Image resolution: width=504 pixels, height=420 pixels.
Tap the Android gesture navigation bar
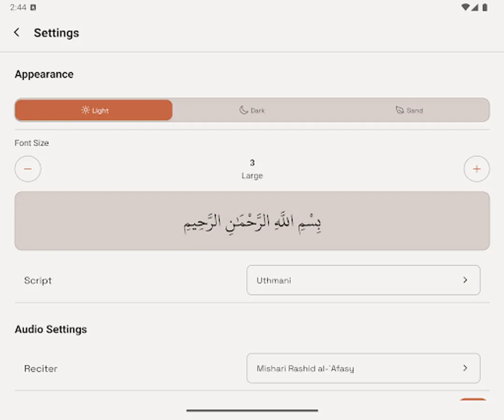coord(252,410)
